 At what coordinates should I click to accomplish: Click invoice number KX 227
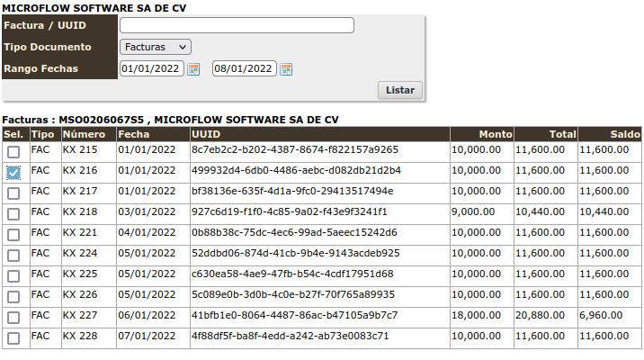(x=80, y=315)
